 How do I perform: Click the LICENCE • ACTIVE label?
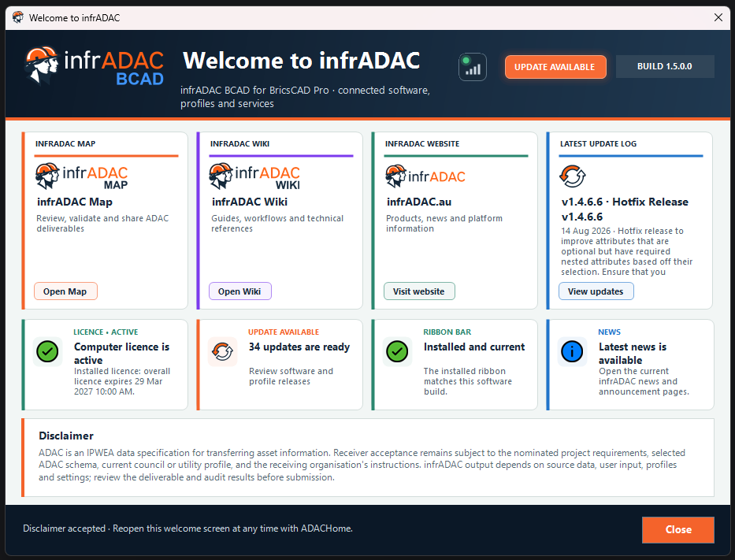[106, 332]
